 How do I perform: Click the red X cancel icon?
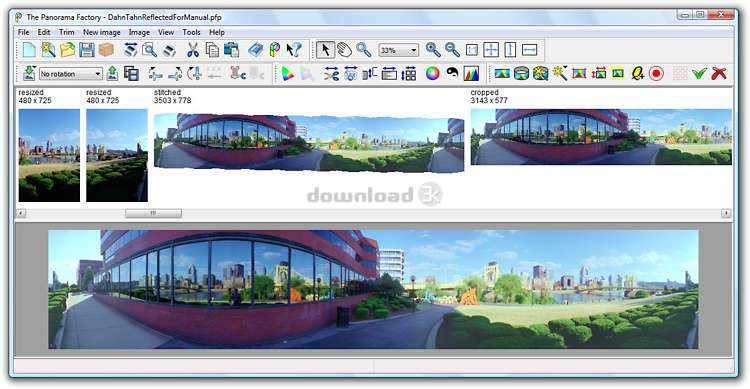tap(719, 74)
